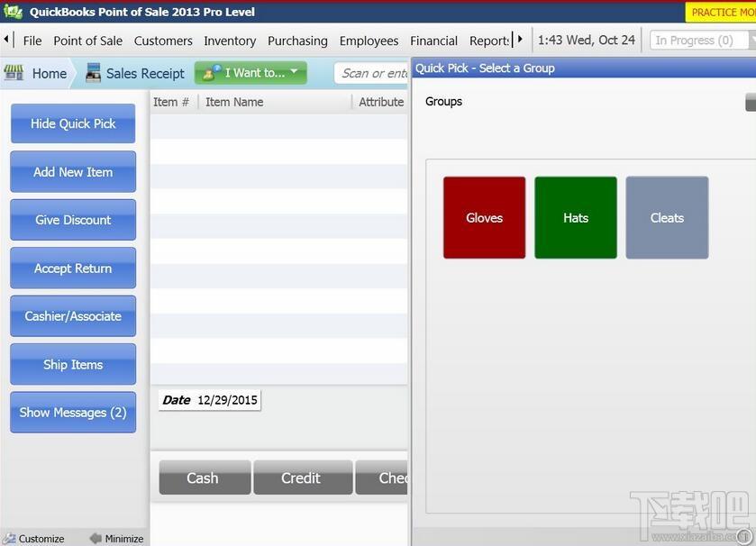This screenshot has height=546, width=756.
Task: Choose the Check payment button
Action: point(381,478)
